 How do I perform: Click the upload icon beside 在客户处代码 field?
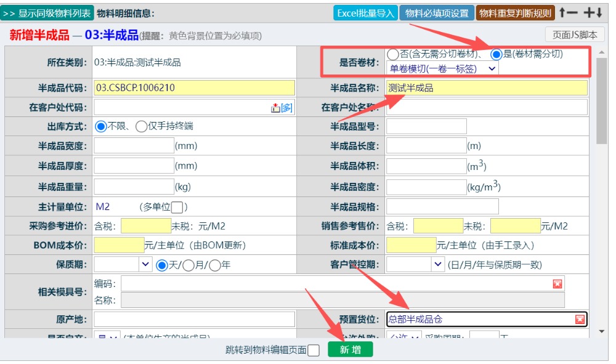275,108
